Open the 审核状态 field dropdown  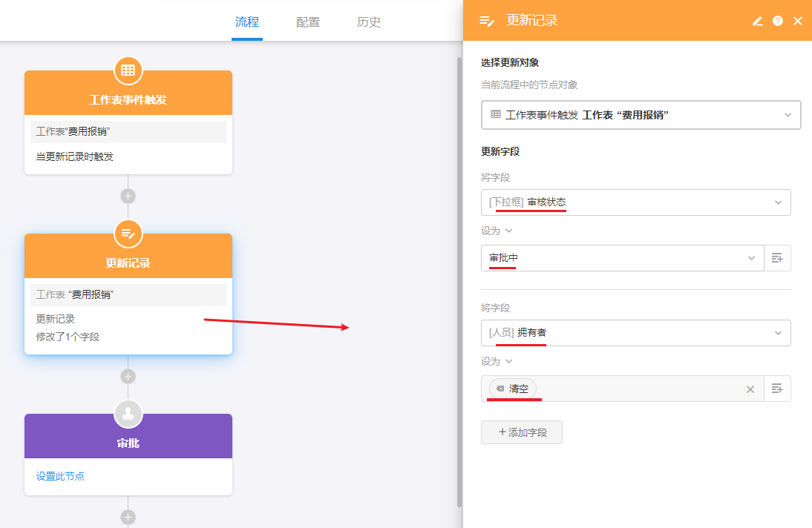coord(778,202)
